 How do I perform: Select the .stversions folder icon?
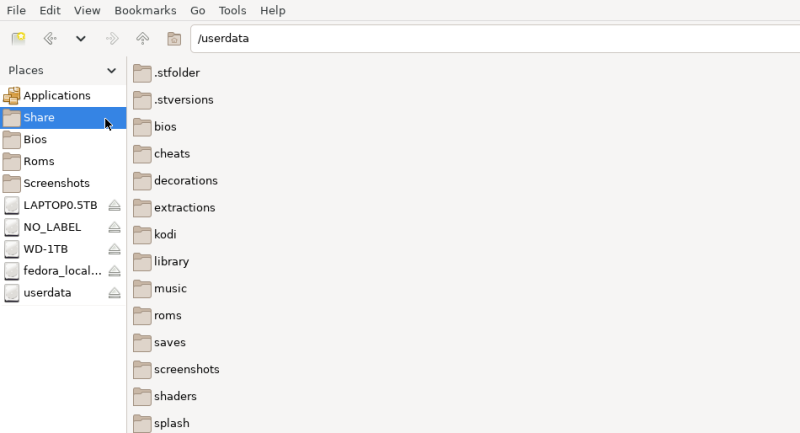(x=142, y=100)
